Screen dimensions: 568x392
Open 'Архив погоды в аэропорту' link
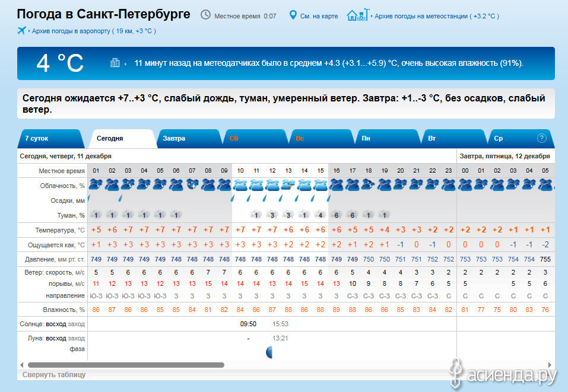tap(94, 31)
